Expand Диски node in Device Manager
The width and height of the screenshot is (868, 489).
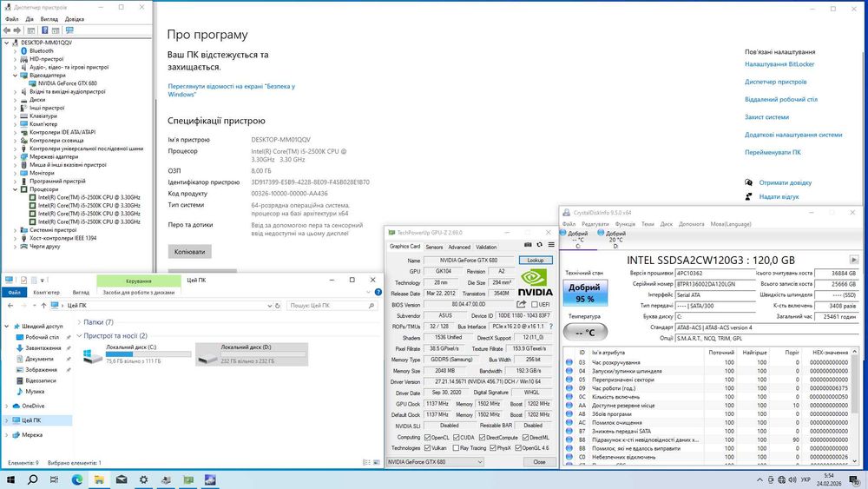pyautogui.click(x=16, y=100)
